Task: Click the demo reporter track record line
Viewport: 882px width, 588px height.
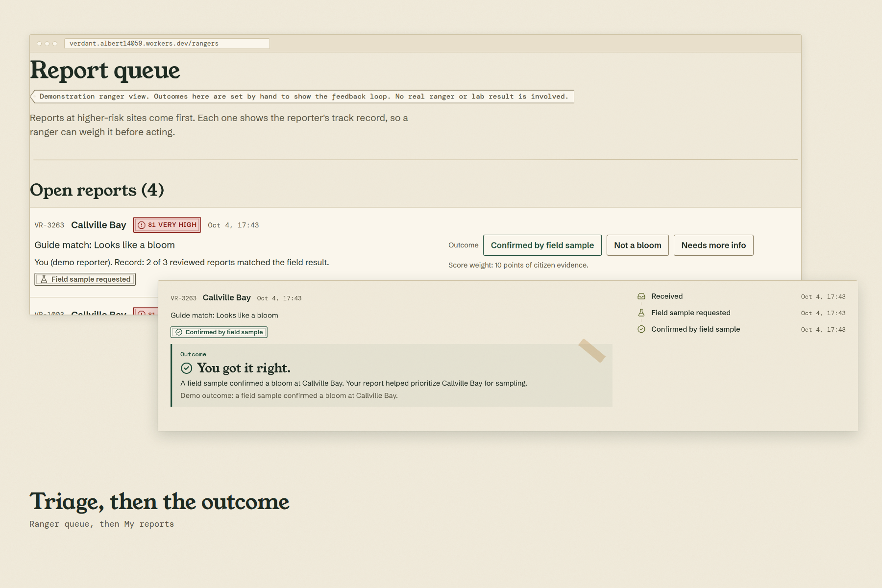Action: 182,263
